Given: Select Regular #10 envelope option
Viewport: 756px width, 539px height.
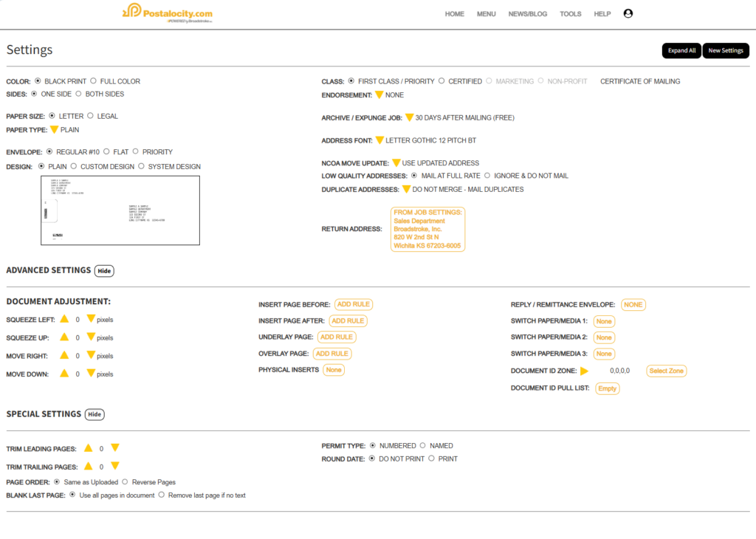Looking at the screenshot, I should 49,151.
